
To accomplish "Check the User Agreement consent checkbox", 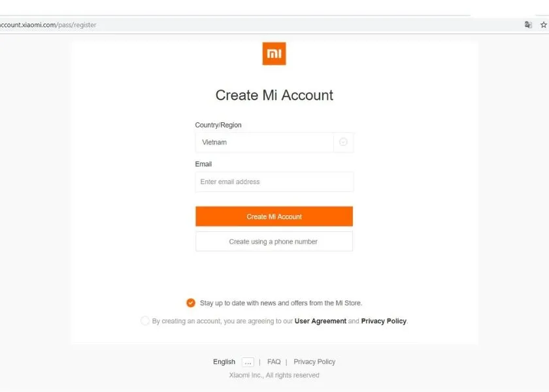I will coord(144,321).
